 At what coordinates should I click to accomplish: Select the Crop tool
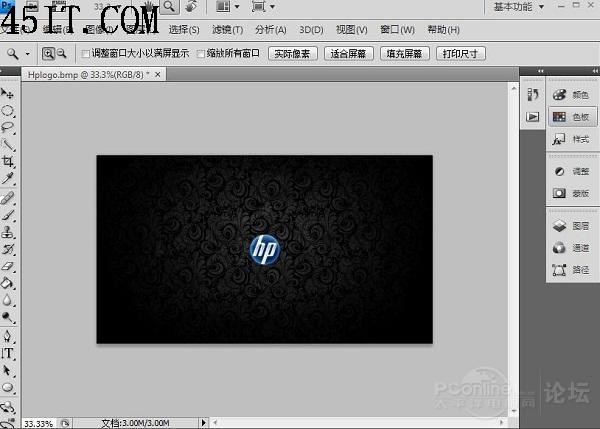(x=7, y=161)
